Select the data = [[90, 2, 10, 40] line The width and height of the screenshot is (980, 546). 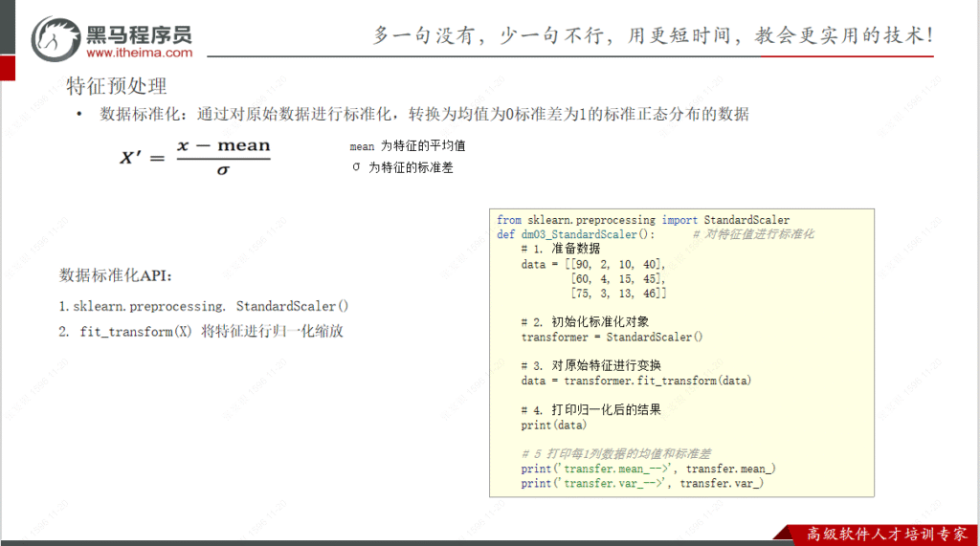(593, 264)
